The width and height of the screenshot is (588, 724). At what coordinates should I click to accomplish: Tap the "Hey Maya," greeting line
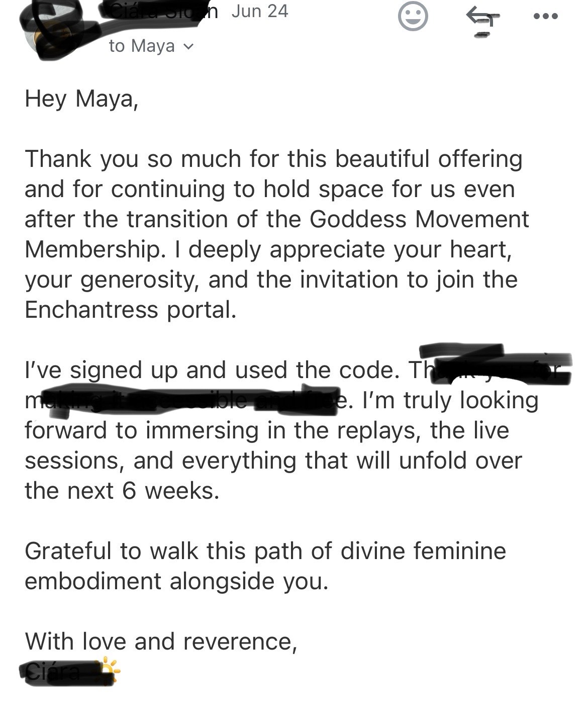pos(81,99)
